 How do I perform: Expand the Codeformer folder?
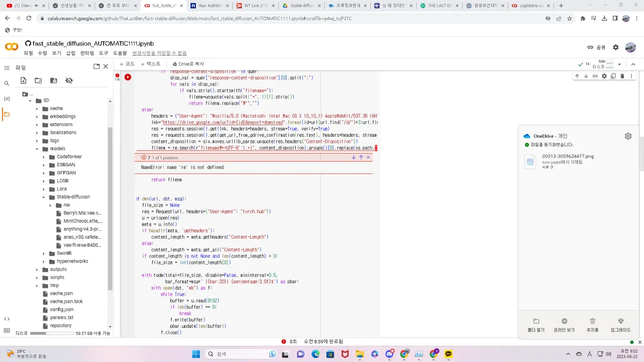click(x=44, y=157)
